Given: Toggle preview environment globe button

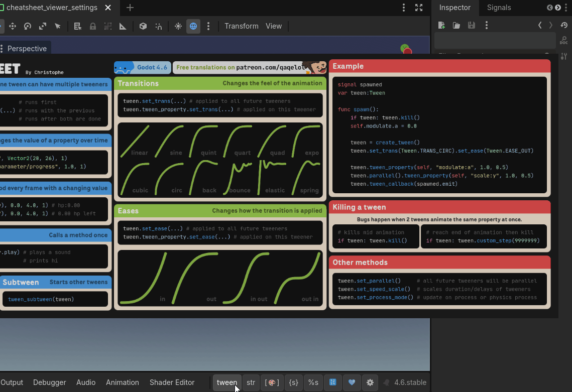Looking at the screenshot, I should [x=193, y=26].
